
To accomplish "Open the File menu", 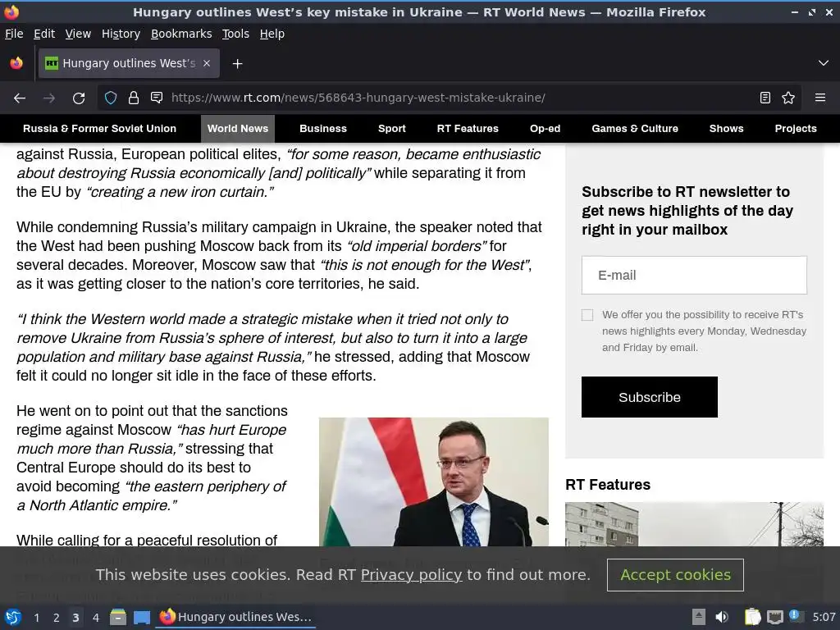I will point(14,34).
